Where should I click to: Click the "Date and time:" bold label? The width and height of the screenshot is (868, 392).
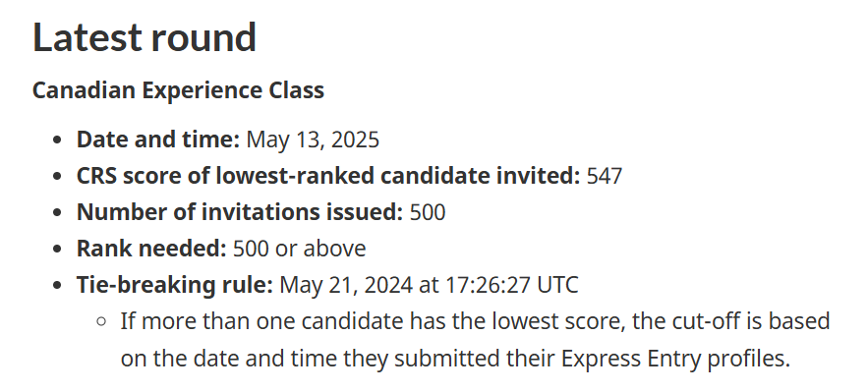[x=157, y=140]
